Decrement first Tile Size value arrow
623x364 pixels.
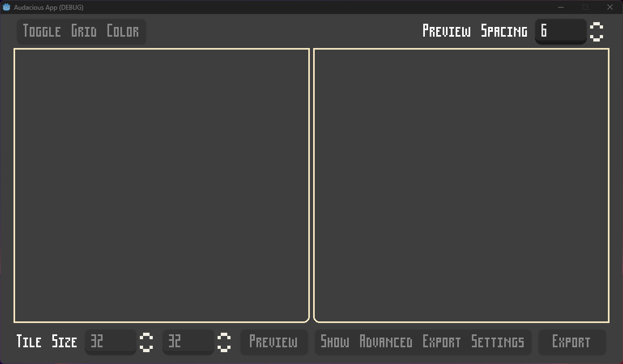(x=146, y=348)
